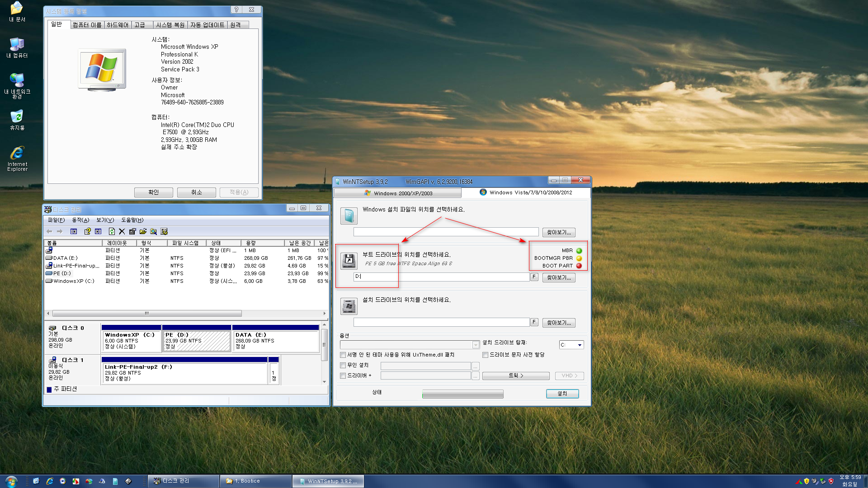Open the edition dropdown under 옵션
The image size is (868, 488).
[x=410, y=345]
